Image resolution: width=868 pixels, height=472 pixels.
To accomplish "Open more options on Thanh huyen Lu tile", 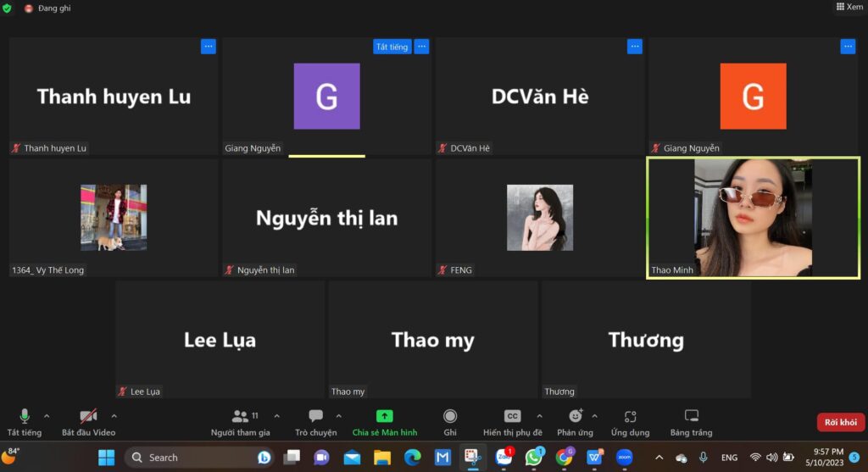I will 209,47.
